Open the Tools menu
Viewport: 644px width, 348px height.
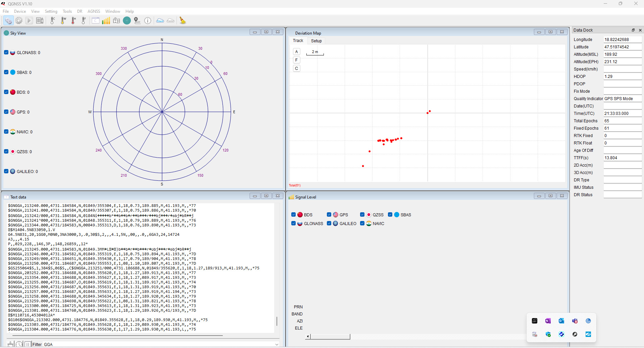point(67,11)
